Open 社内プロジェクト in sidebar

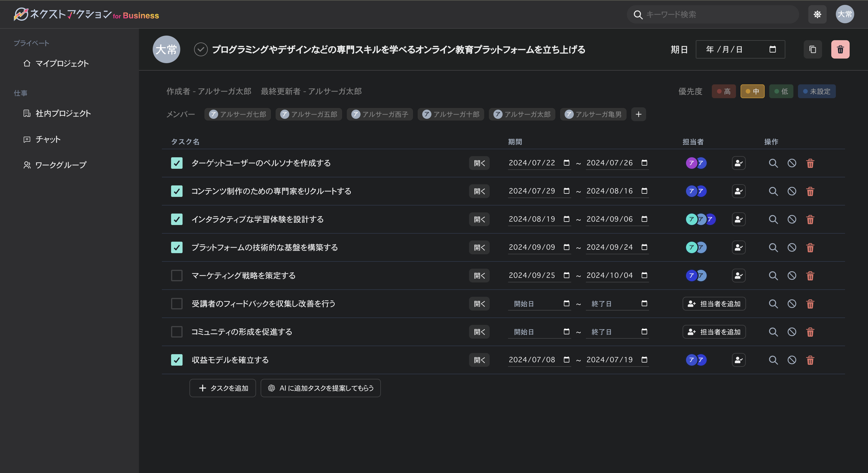click(57, 113)
